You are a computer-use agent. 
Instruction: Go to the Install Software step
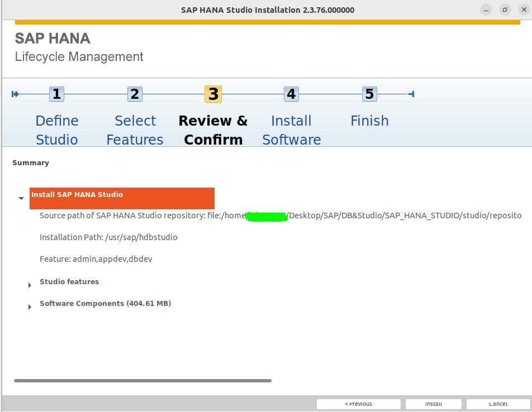coord(292,130)
